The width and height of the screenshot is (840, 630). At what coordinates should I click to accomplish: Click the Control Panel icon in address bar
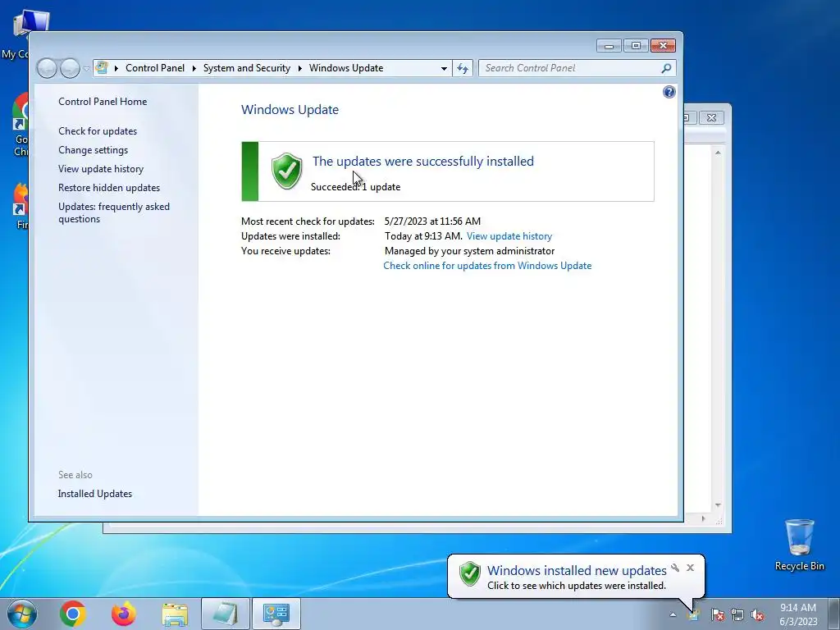tap(102, 68)
